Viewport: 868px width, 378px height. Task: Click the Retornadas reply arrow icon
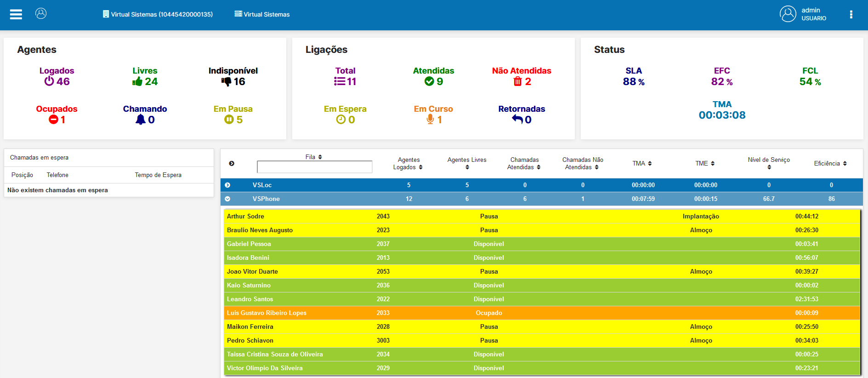(x=517, y=119)
